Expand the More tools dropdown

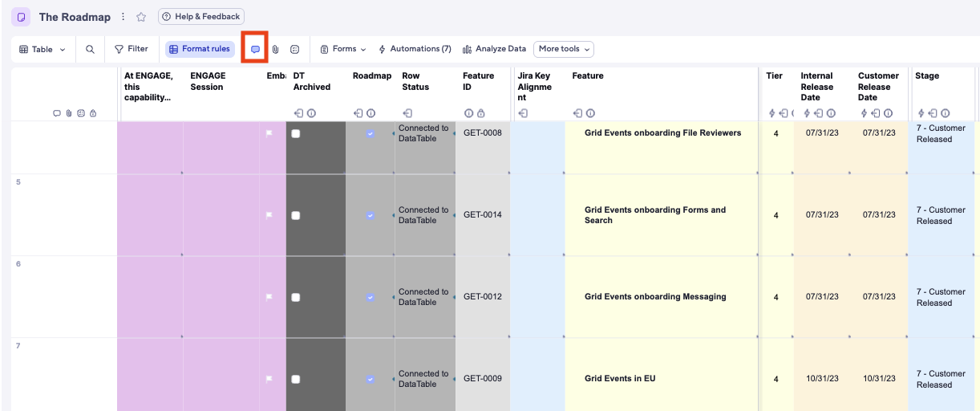click(564, 49)
